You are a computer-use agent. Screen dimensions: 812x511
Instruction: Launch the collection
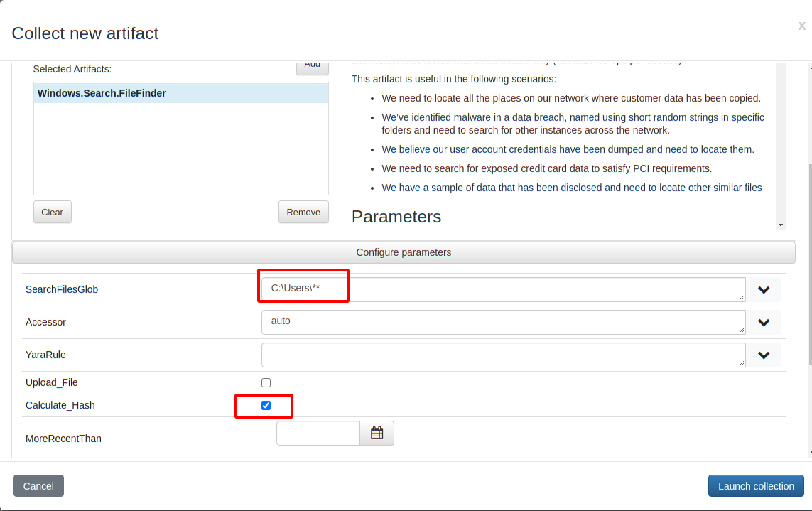tap(756, 486)
